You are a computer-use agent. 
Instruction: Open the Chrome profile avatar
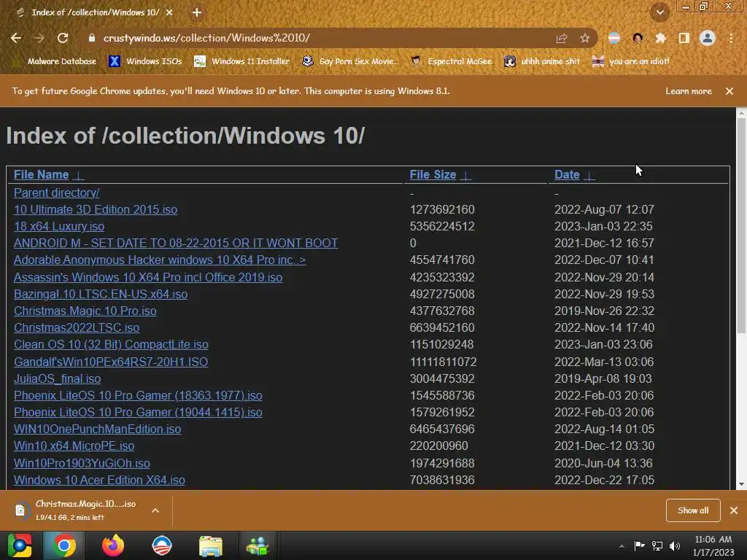[x=708, y=38]
